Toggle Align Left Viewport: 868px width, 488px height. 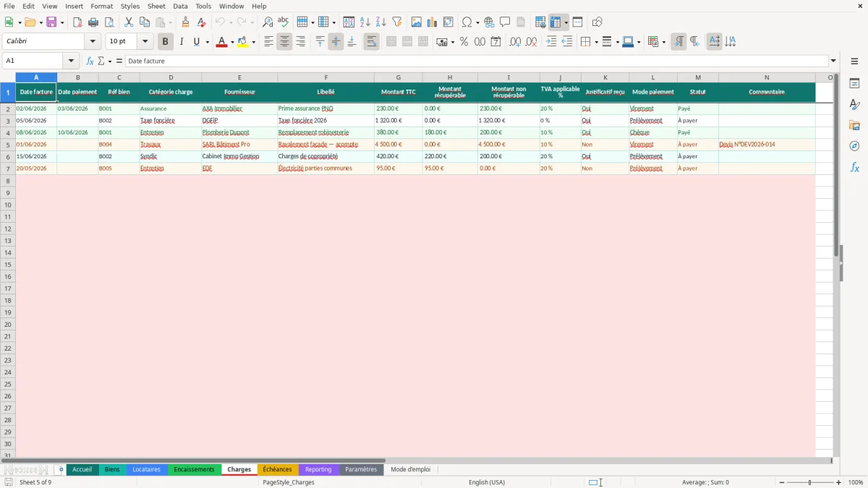tap(268, 42)
